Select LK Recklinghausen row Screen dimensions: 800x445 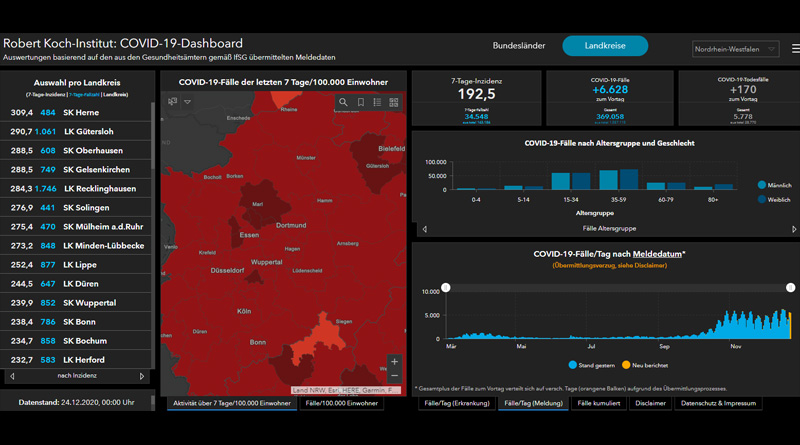pyautogui.click(x=76, y=188)
